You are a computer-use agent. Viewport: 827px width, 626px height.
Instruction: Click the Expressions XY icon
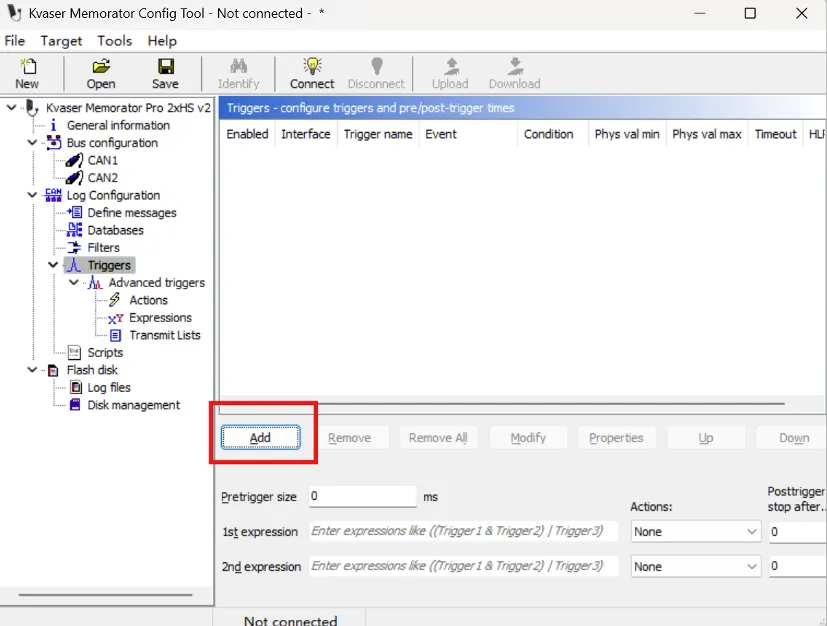116,318
